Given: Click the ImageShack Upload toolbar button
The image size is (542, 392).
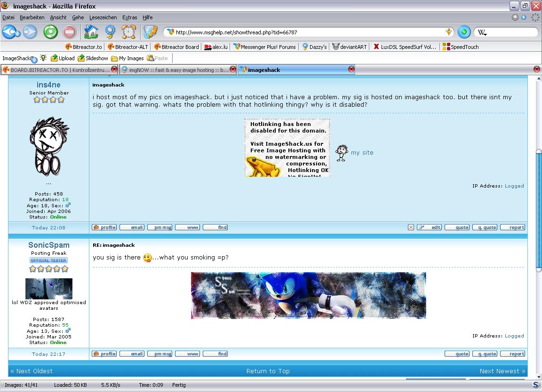Looking at the screenshot, I should (63, 58).
